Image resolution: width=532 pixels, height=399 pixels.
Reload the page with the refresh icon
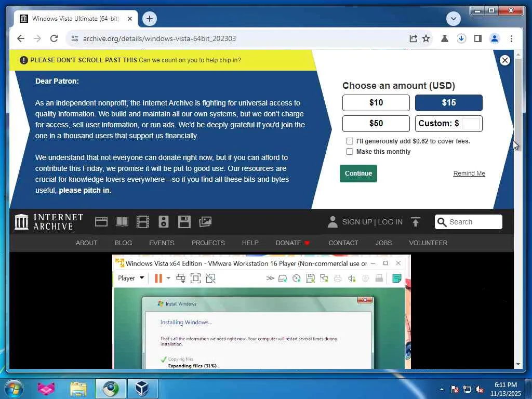(54, 38)
